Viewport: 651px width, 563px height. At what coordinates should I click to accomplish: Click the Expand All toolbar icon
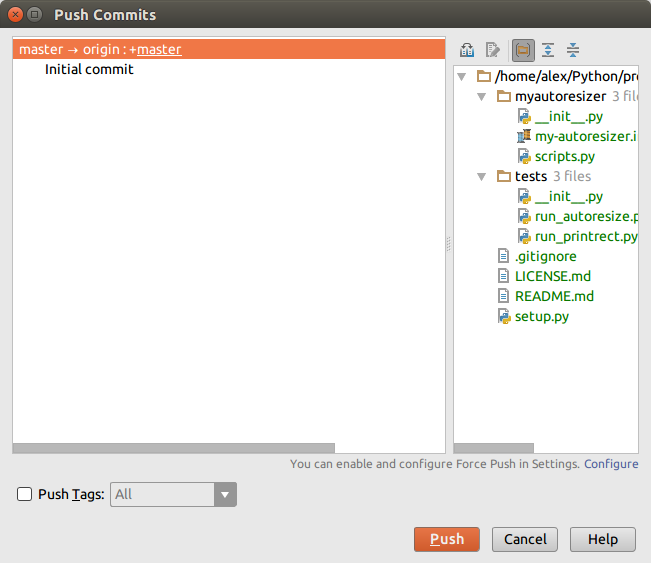pos(548,50)
